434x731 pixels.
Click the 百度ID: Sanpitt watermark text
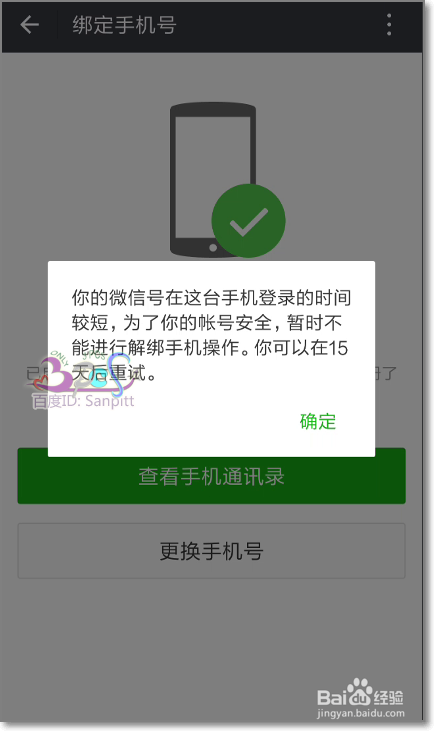[x=83, y=401]
